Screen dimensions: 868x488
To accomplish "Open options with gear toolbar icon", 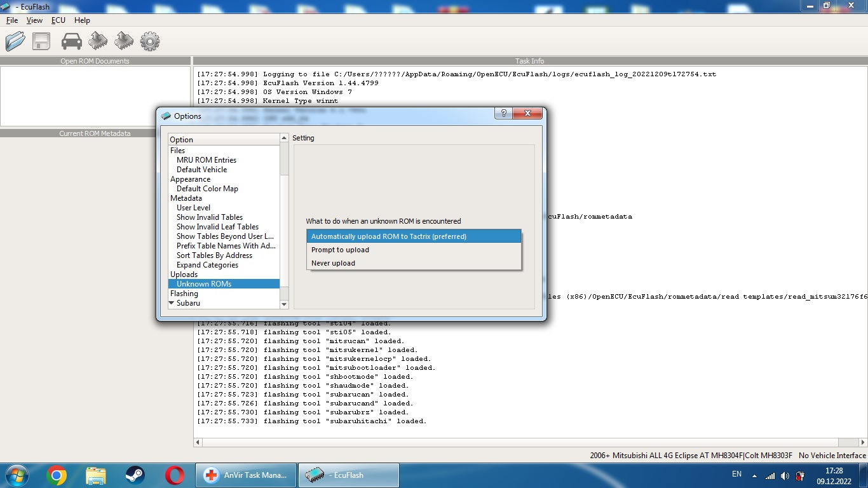I will click(x=150, y=42).
